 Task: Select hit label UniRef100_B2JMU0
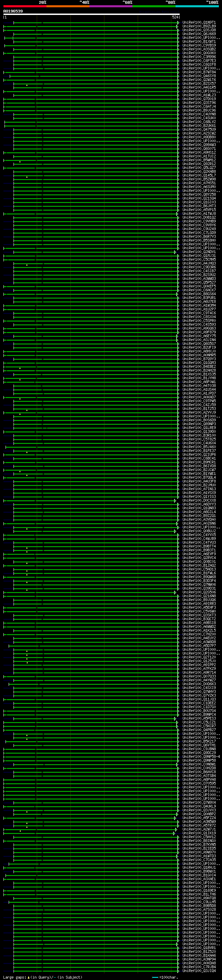(199, 485)
